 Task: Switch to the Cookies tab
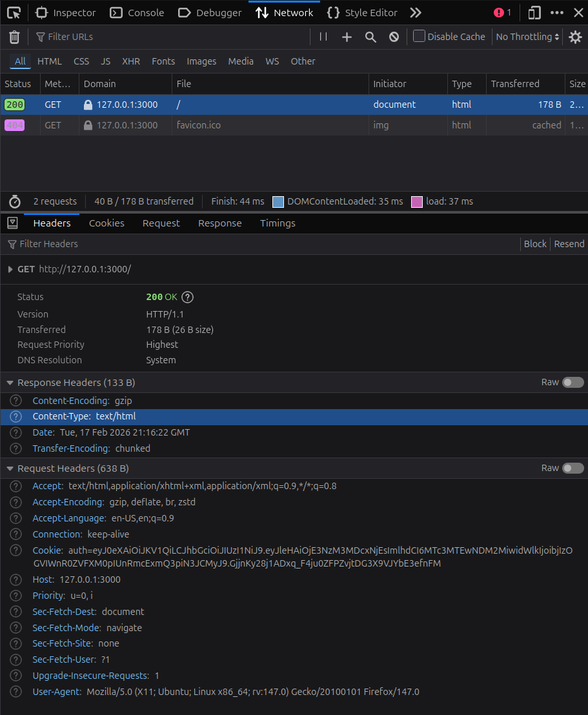point(106,223)
